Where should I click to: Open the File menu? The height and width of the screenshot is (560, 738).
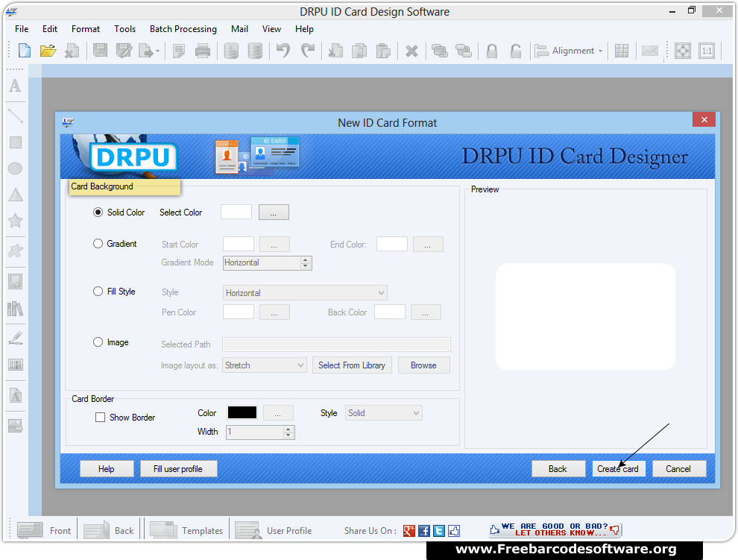point(22,29)
